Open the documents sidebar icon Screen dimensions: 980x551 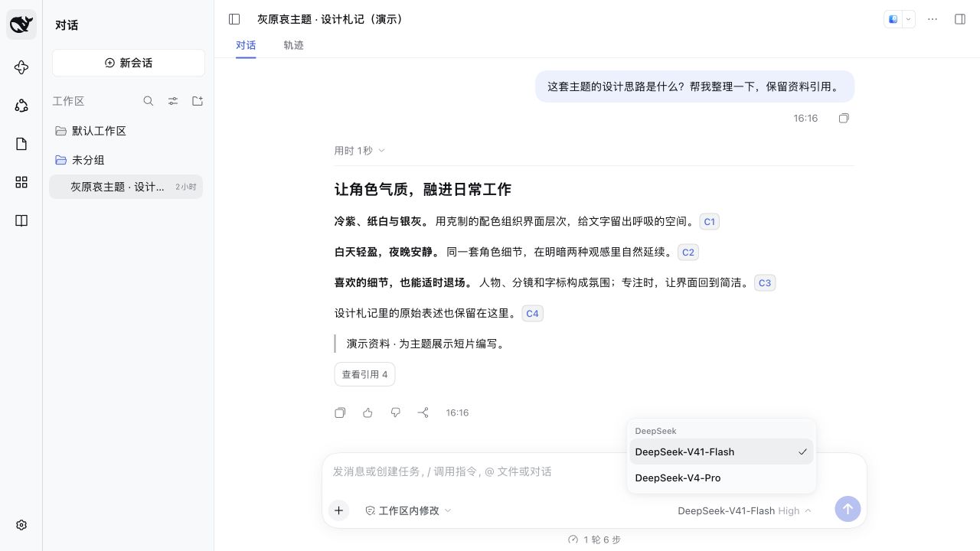click(x=21, y=144)
